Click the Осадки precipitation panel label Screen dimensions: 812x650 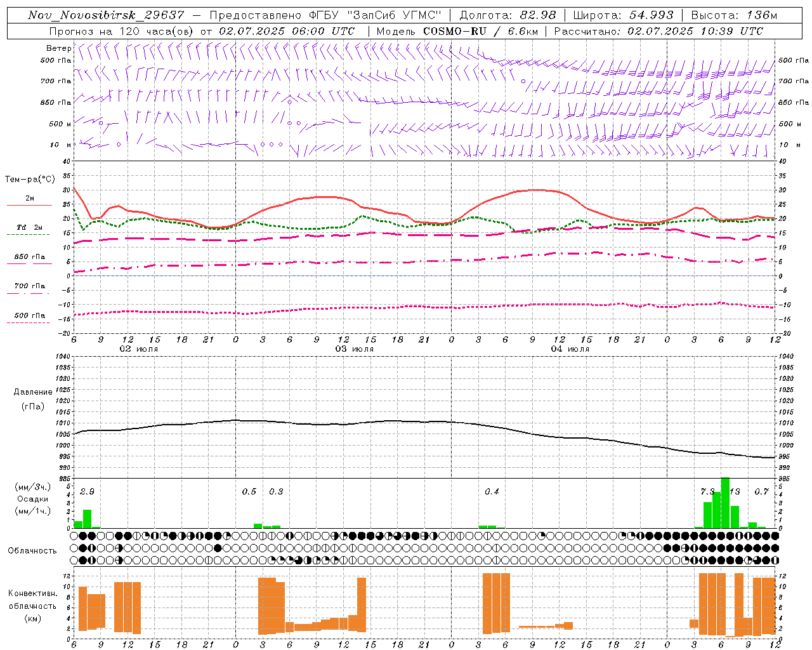pos(33,499)
